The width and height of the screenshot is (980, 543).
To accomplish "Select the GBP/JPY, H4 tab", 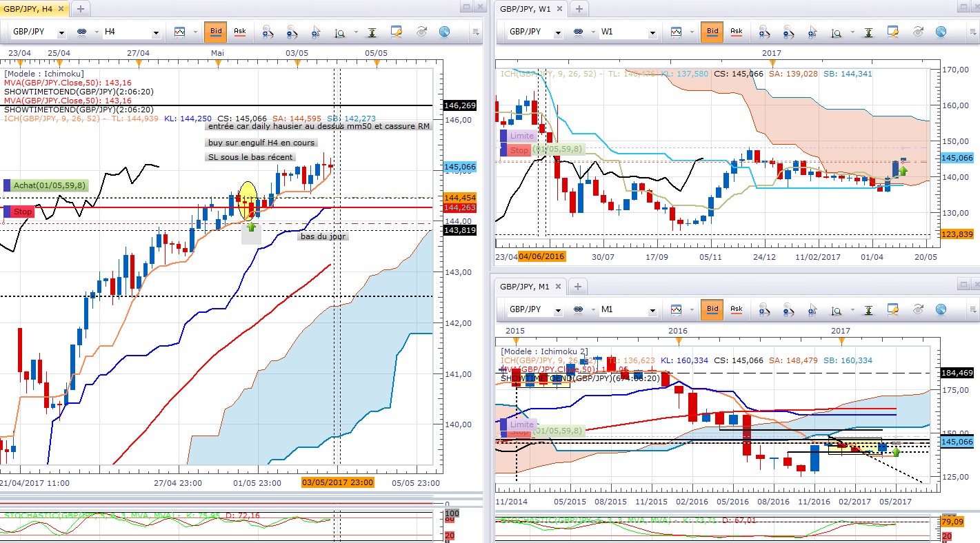I will (x=28, y=9).
